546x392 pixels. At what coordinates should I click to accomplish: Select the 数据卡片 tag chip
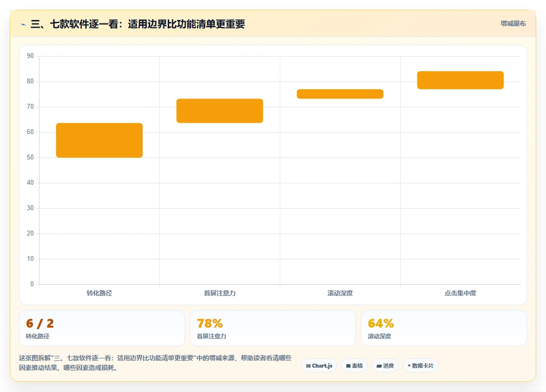point(421,366)
